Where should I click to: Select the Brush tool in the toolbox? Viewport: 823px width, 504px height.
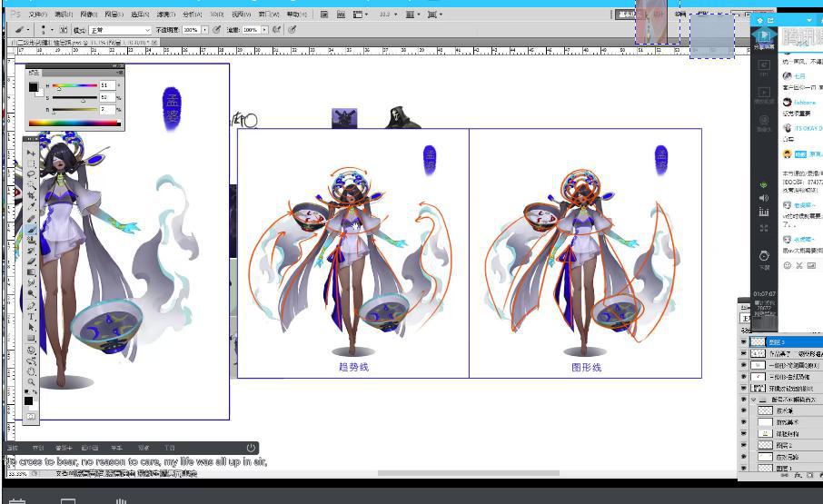tap(31, 230)
